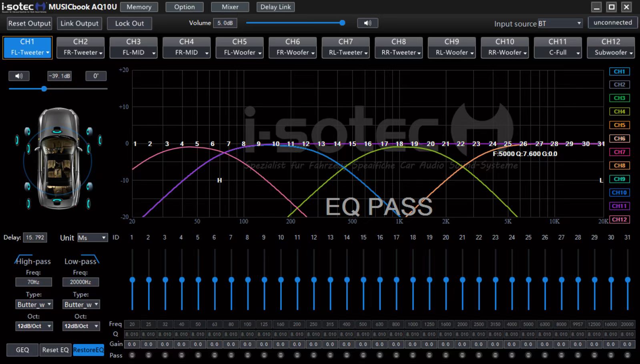Toggle the Pass button for EQ band 31
640x364 pixels.
coord(627,355)
